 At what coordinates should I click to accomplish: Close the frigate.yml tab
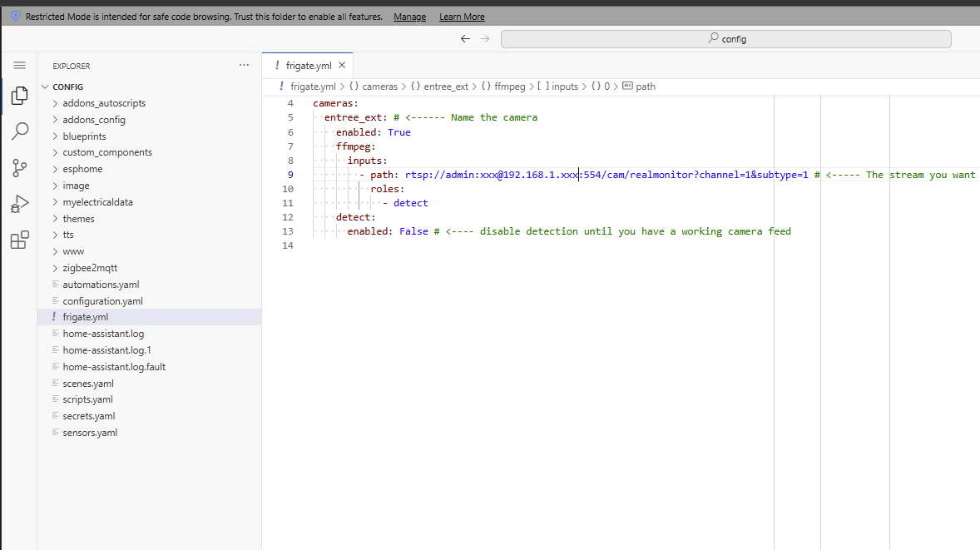coord(342,65)
